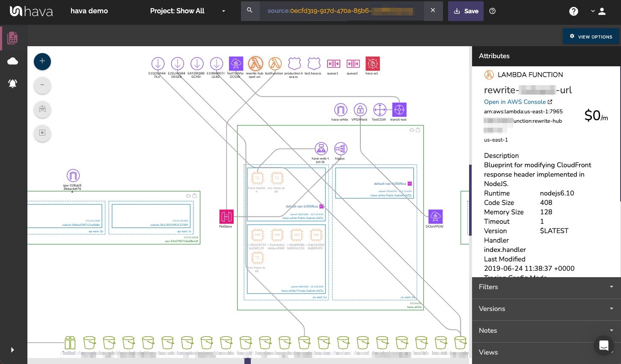621x364 pixels.
Task: Open View Options in the top right
Action: click(591, 36)
